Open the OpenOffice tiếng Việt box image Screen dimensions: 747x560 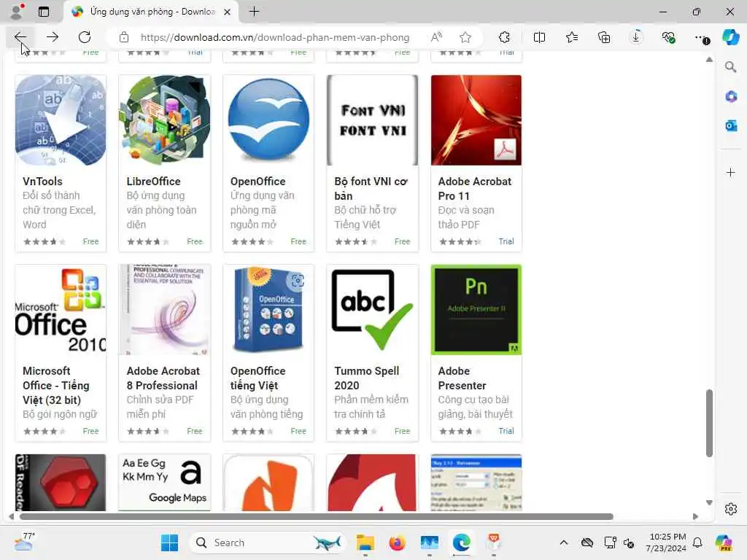pyautogui.click(x=268, y=309)
